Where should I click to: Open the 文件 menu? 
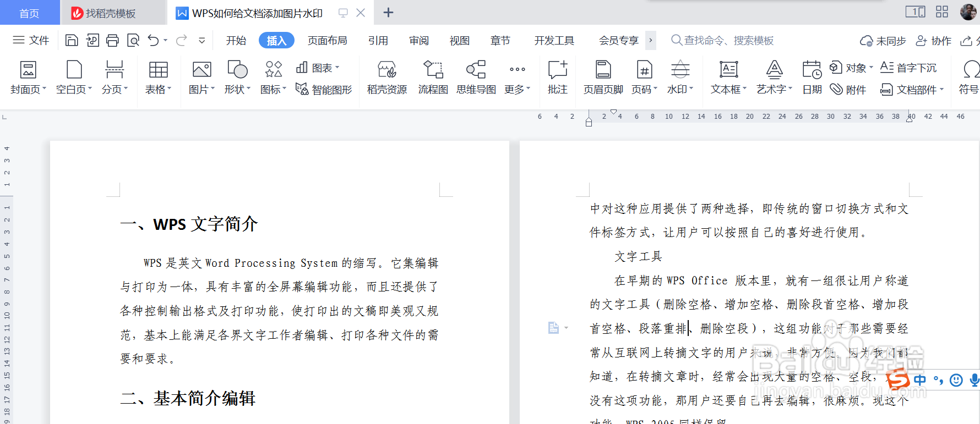tap(31, 40)
